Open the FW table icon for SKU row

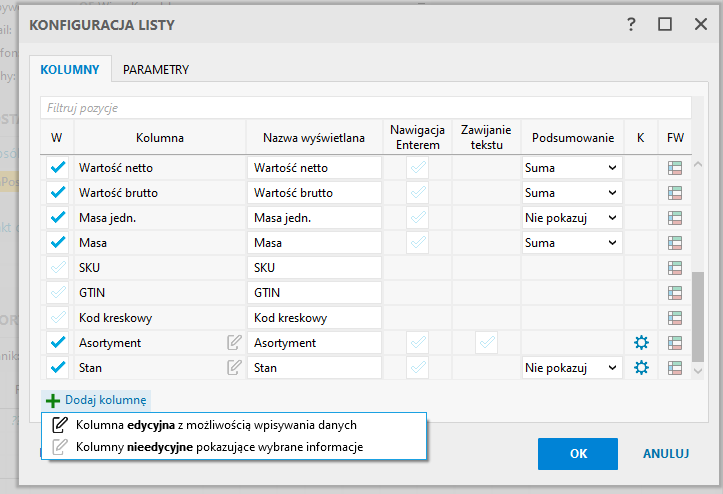click(676, 268)
